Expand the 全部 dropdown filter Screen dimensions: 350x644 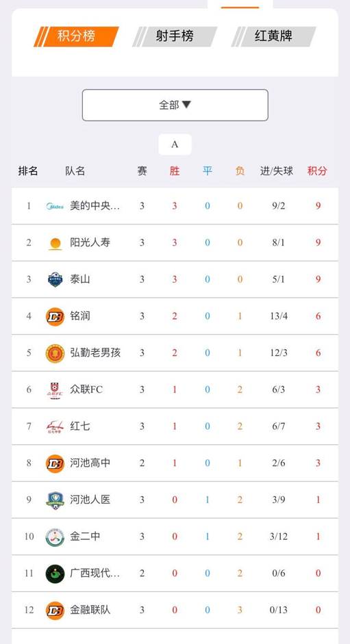(x=175, y=105)
